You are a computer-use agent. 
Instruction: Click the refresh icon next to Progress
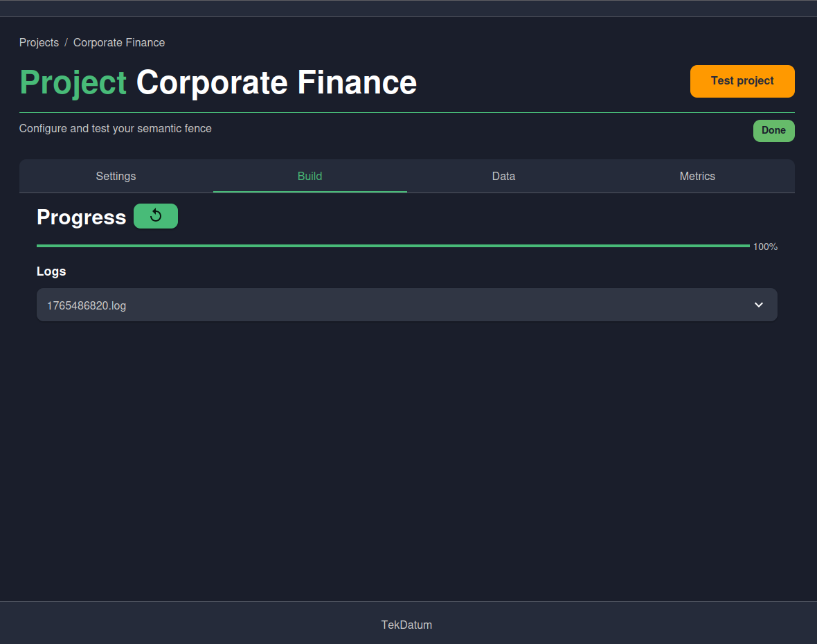coord(155,216)
